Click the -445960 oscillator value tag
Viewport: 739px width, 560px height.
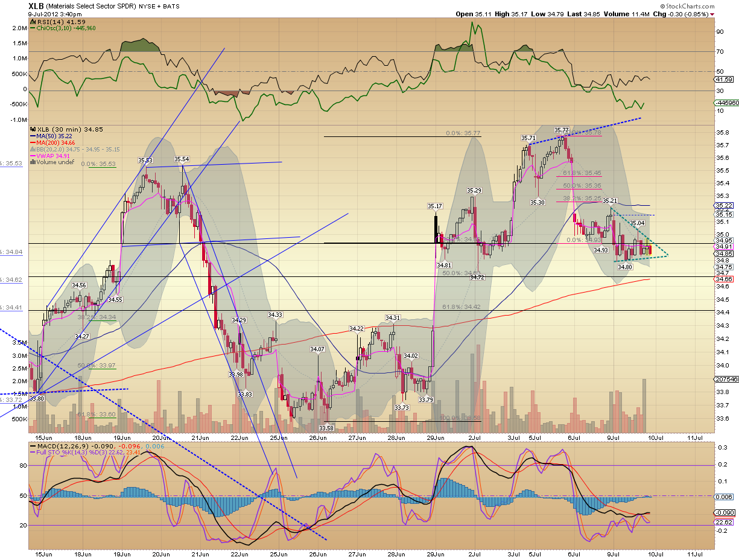pyautogui.click(x=725, y=103)
